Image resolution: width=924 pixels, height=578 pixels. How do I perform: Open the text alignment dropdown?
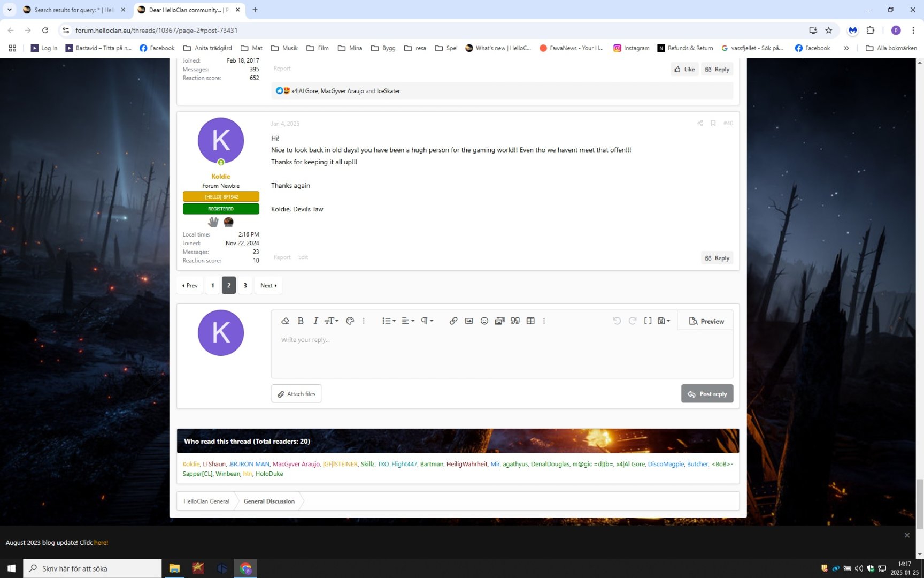tap(408, 321)
